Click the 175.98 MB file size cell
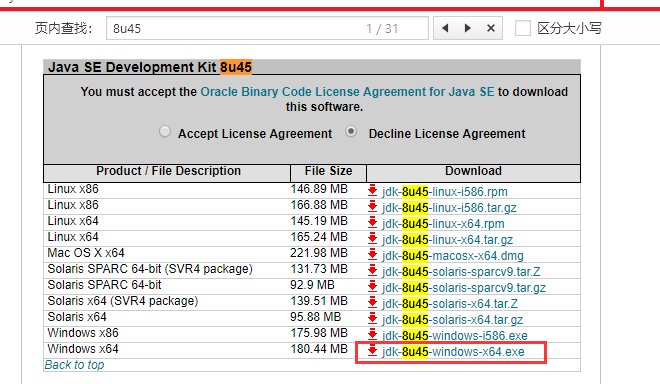 (319, 333)
